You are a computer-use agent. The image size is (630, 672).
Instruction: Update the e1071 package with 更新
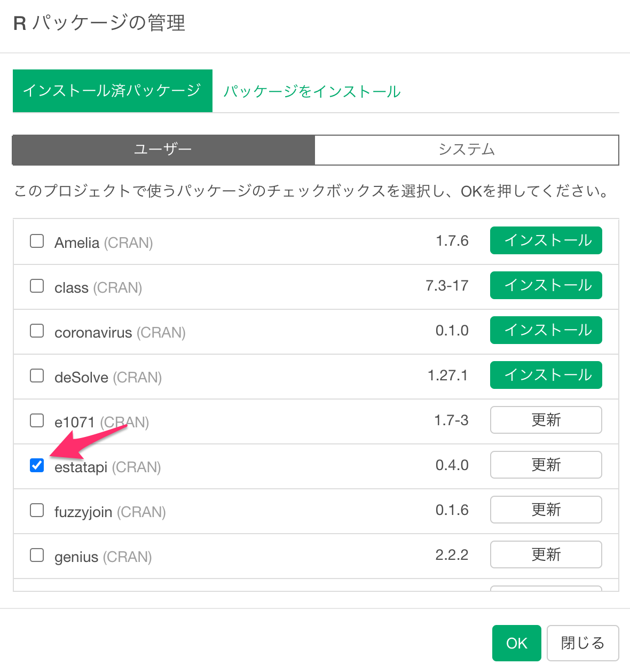(546, 420)
